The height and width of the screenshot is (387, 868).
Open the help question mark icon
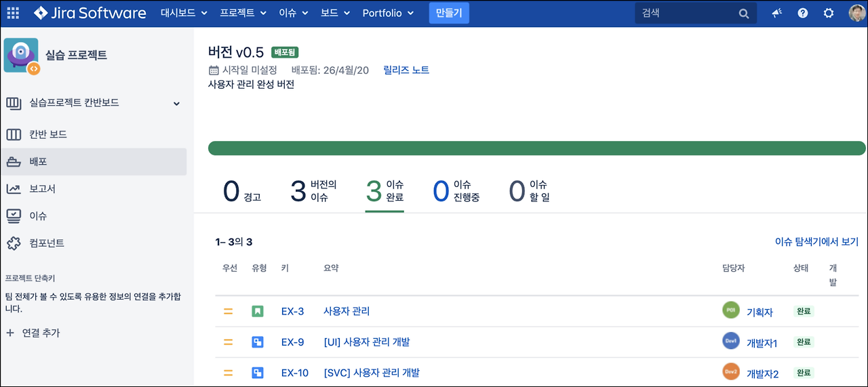pyautogui.click(x=803, y=13)
